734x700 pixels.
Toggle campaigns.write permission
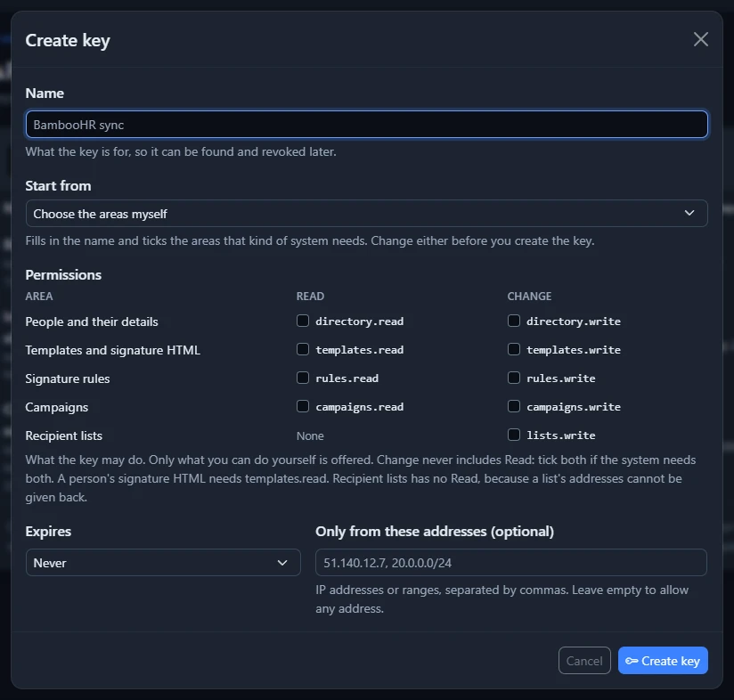[x=514, y=406]
